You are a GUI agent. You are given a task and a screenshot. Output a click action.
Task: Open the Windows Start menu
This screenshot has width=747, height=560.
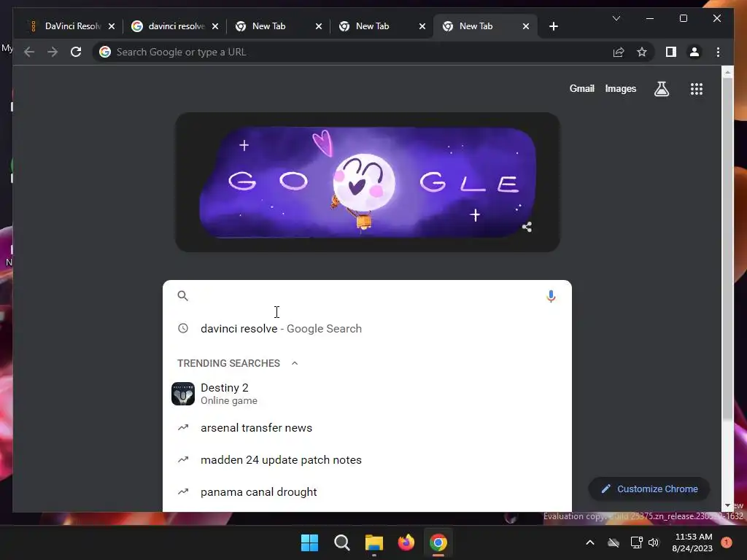(309, 542)
